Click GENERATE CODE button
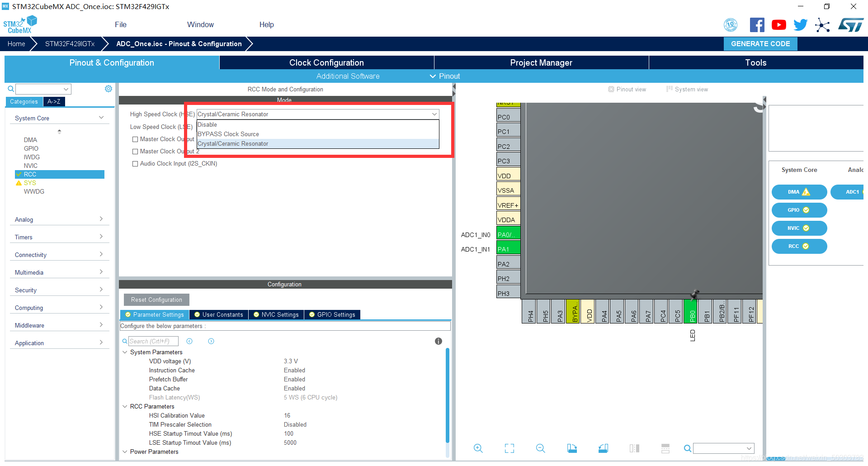Viewport: 868px width, 466px height. 760,44
